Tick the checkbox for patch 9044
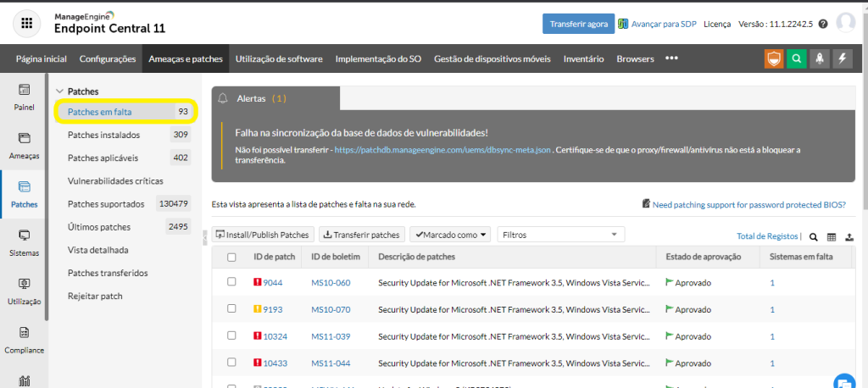The image size is (868, 388). (231, 283)
